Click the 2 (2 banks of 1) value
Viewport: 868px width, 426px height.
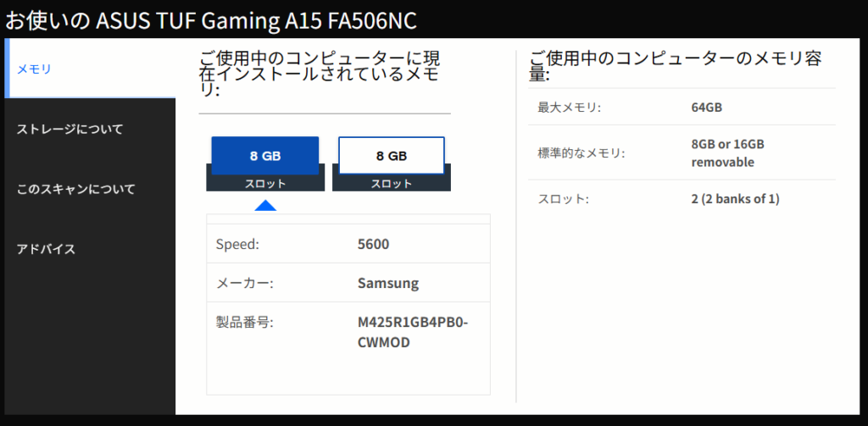pyautogui.click(x=735, y=199)
